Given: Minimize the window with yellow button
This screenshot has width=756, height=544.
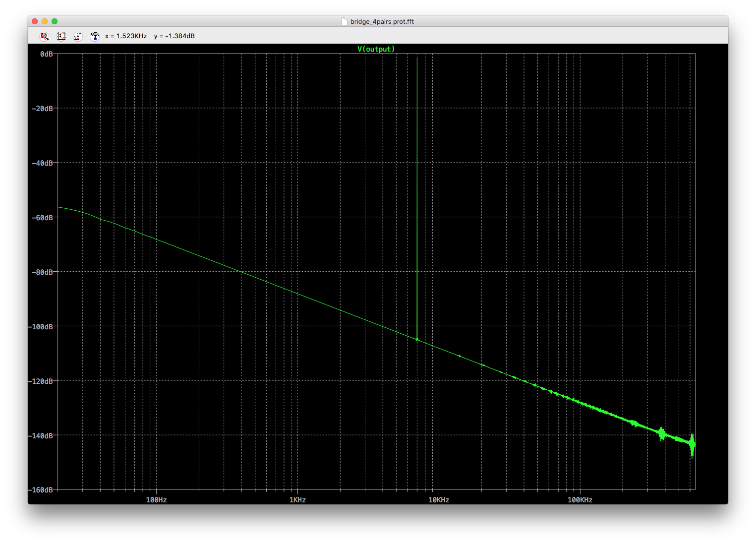Looking at the screenshot, I should 45,21.
